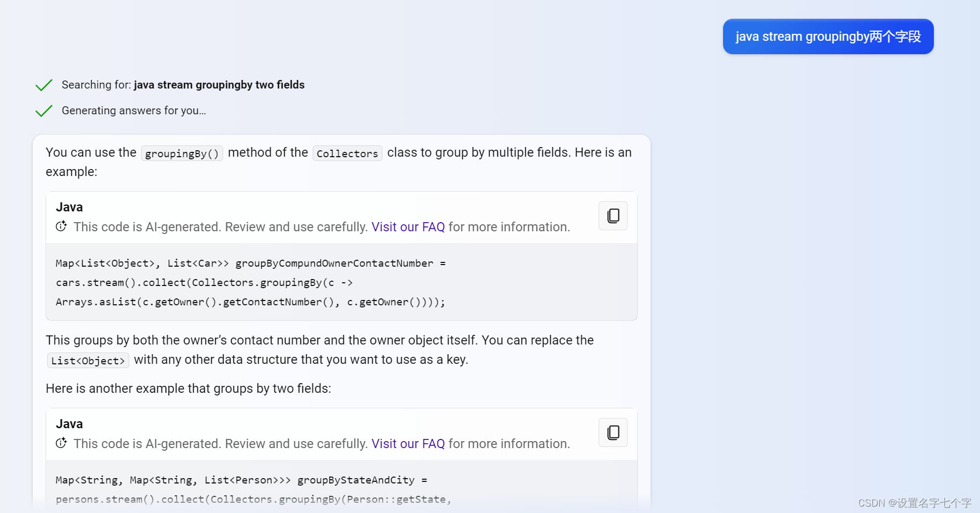This screenshot has width=980, height=513.
Task: Click the Collectors inline code chip
Action: [x=347, y=153]
